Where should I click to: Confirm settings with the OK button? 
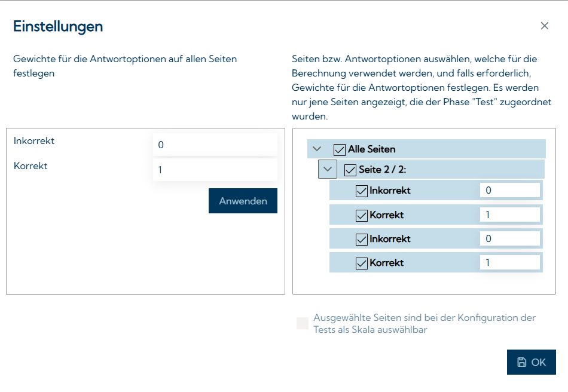[531, 362]
